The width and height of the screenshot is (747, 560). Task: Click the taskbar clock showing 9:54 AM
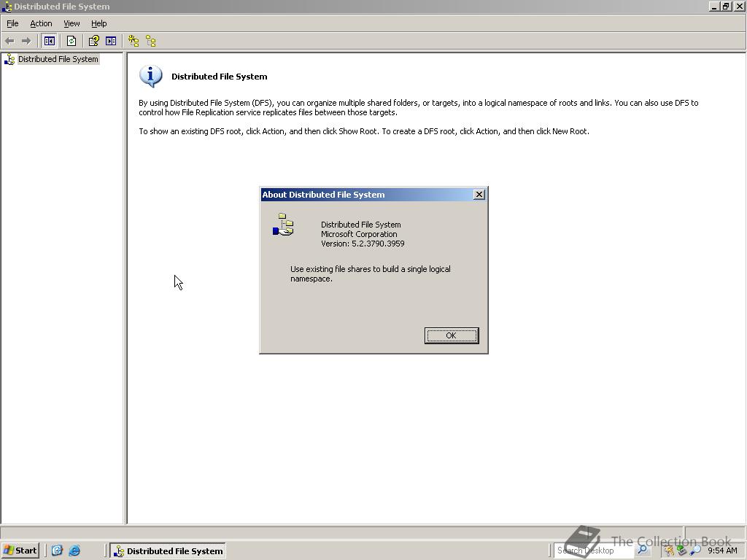pos(722,551)
